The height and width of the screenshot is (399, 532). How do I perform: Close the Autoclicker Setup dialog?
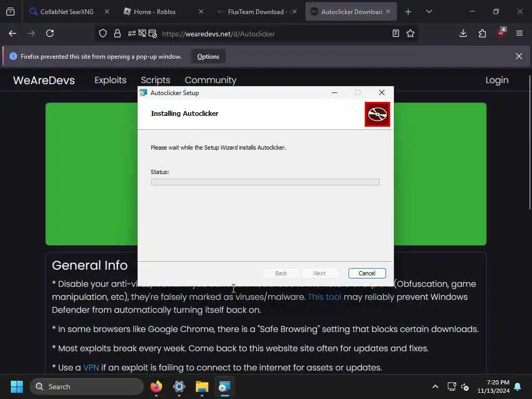(x=382, y=92)
